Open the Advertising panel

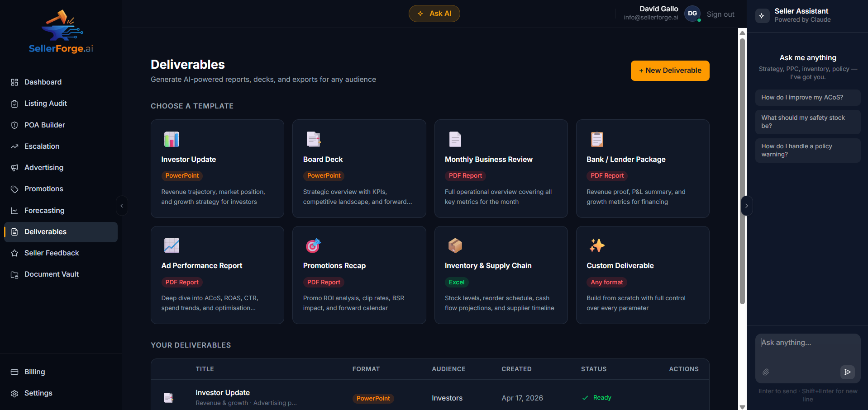43,167
